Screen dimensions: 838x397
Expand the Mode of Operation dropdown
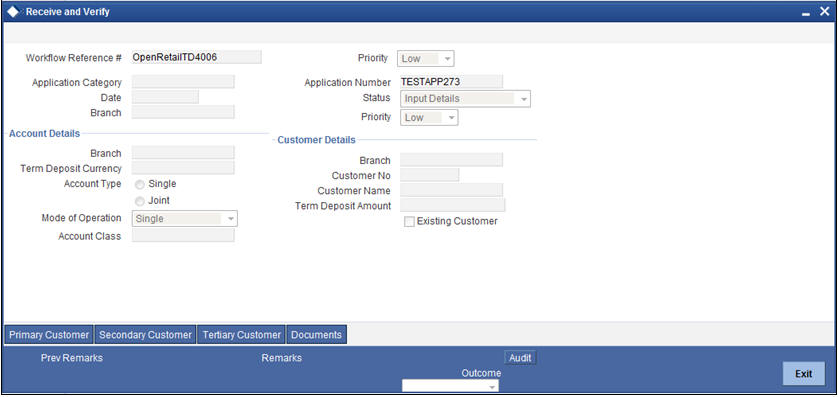click(x=184, y=219)
